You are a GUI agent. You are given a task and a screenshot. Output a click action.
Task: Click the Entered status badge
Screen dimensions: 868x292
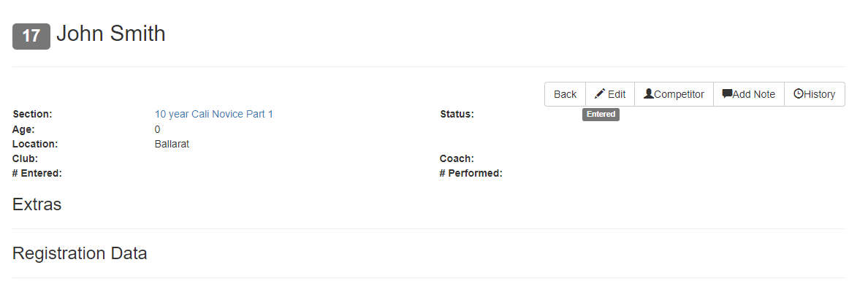[x=601, y=115]
